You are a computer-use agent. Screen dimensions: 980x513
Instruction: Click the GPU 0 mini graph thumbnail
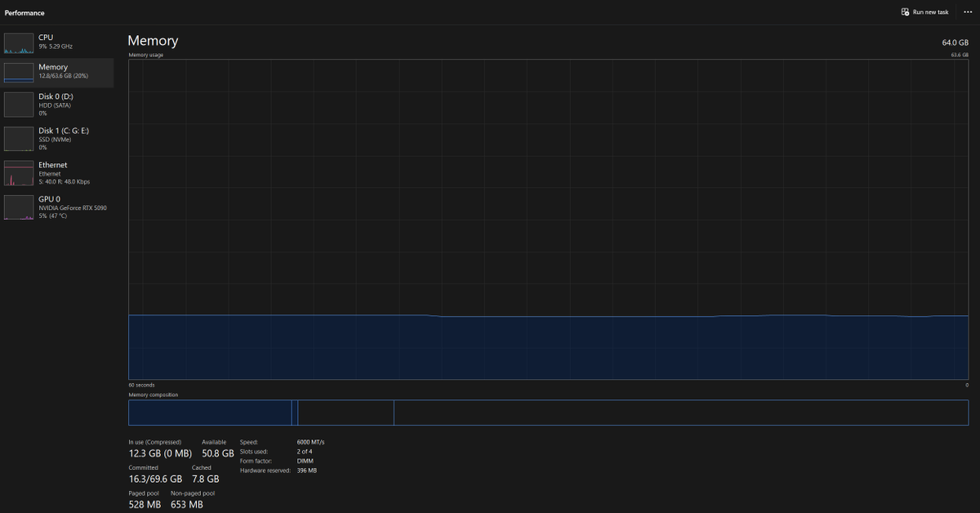click(19, 207)
